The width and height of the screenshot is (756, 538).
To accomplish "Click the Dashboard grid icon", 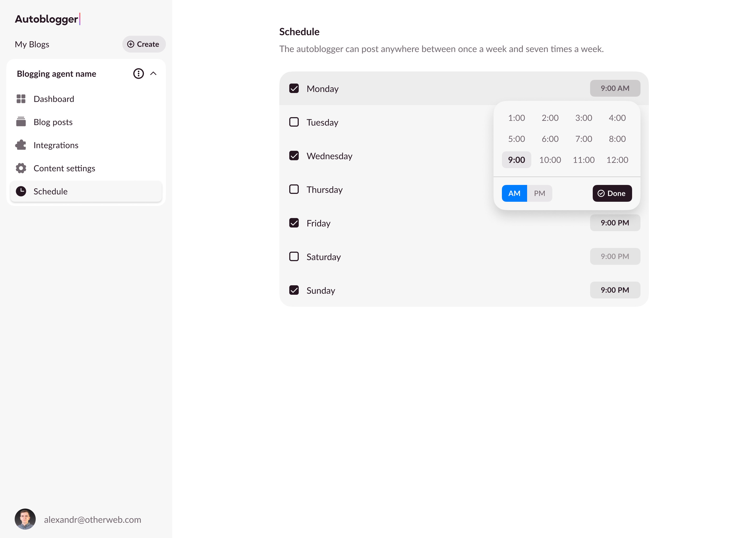I will [x=21, y=99].
